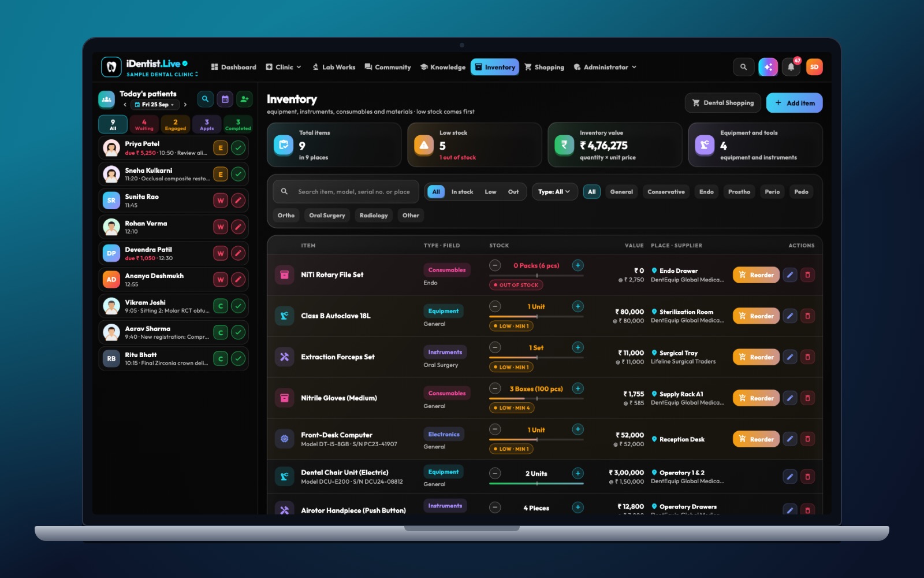Filter stock by Out
This screenshot has width=924, height=578.
pos(513,192)
